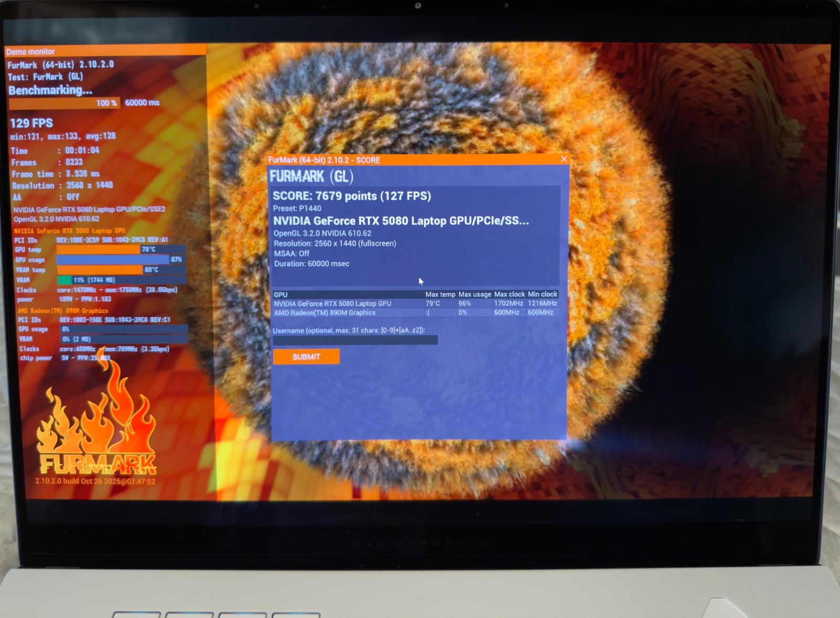
Task: Click the '1216MHz' min clock cell
Action: [x=542, y=303]
